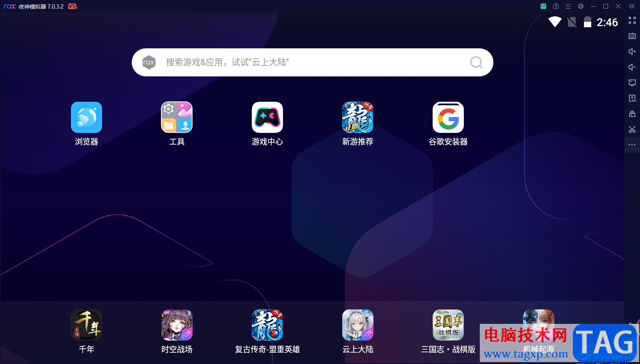The width and height of the screenshot is (640, 364).
Task: Click the search bar input field
Action: [313, 62]
